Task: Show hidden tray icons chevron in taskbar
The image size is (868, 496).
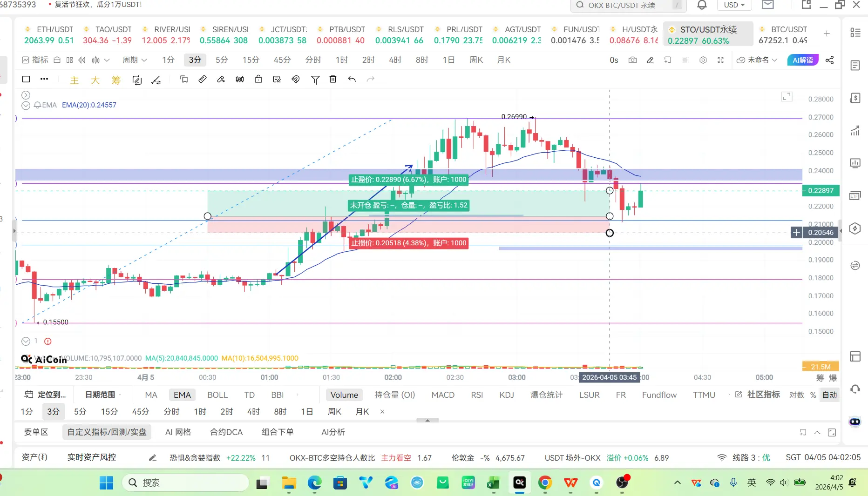Action: pyautogui.click(x=678, y=483)
